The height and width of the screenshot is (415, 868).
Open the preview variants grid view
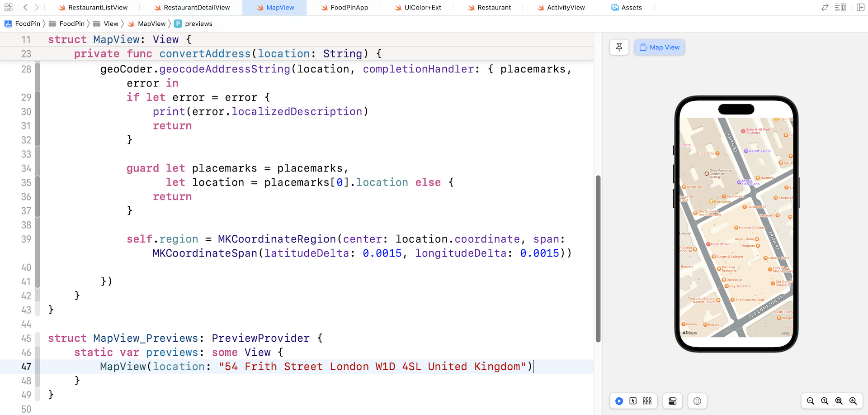(x=647, y=401)
